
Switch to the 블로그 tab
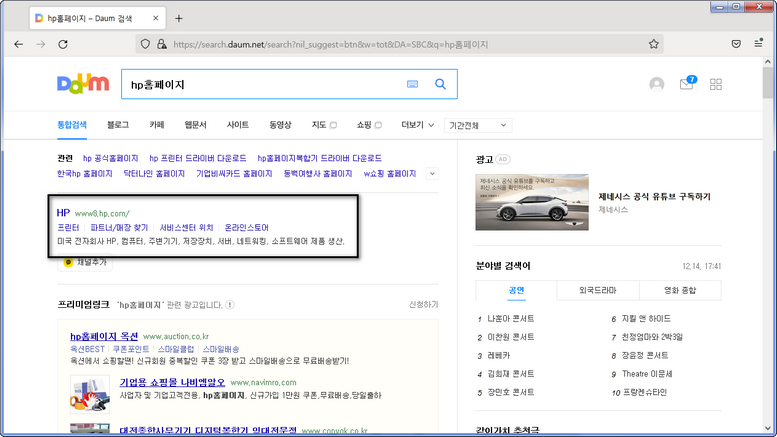pos(118,125)
